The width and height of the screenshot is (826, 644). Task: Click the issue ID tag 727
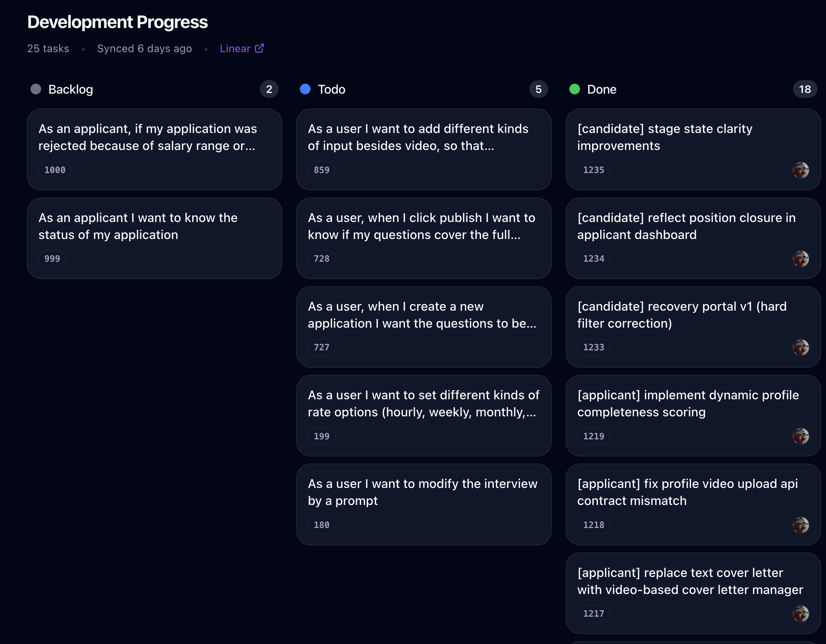coord(322,347)
